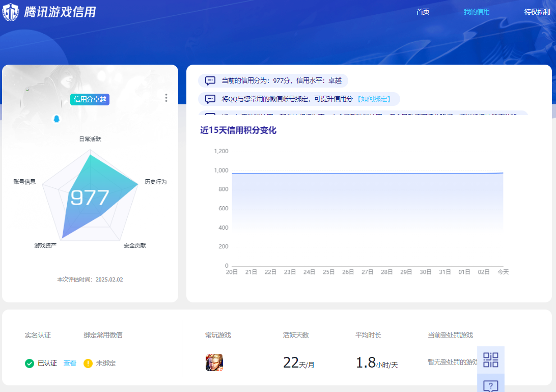Click the 常玩游戏 label

click(218, 335)
